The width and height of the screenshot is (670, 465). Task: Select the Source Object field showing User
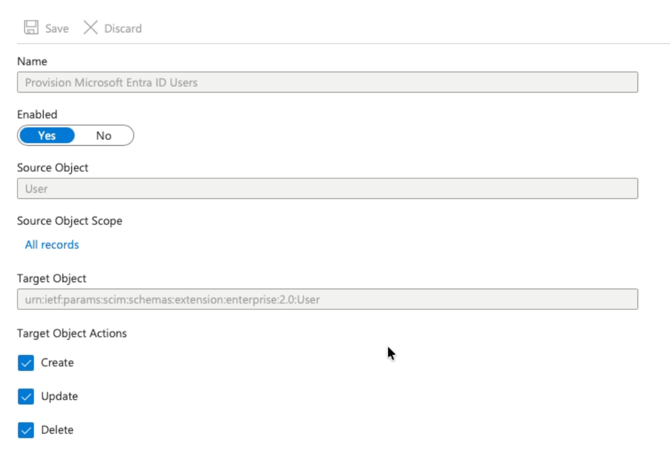tap(327, 188)
